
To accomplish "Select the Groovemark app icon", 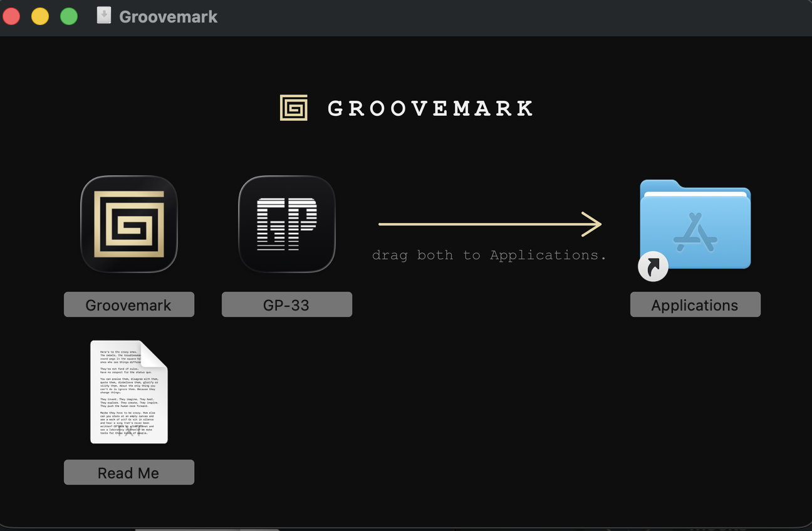I will [129, 224].
